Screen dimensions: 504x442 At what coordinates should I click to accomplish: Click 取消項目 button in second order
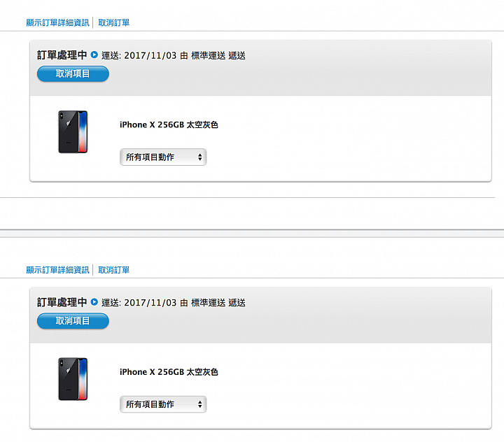point(73,321)
